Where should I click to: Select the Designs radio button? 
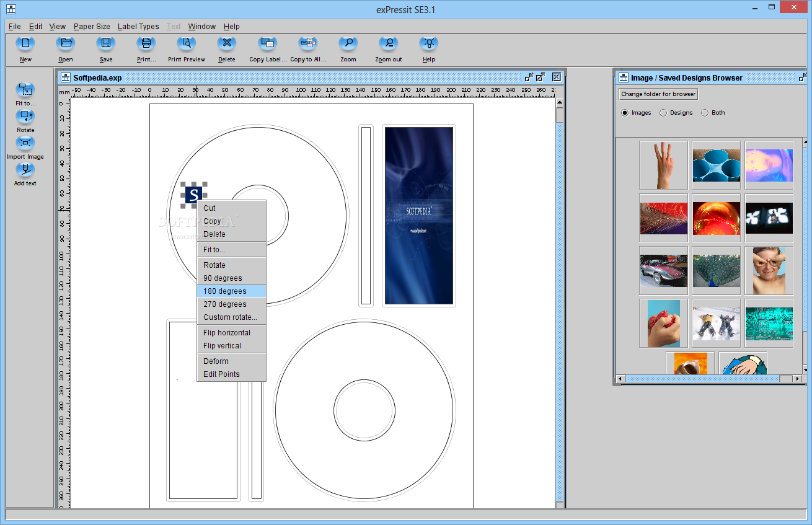663,113
